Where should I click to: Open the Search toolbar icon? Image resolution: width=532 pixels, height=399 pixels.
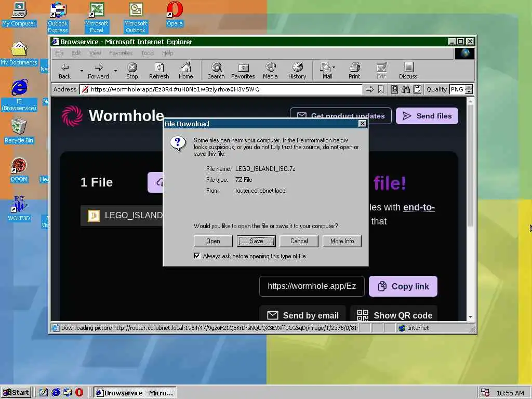click(x=216, y=71)
